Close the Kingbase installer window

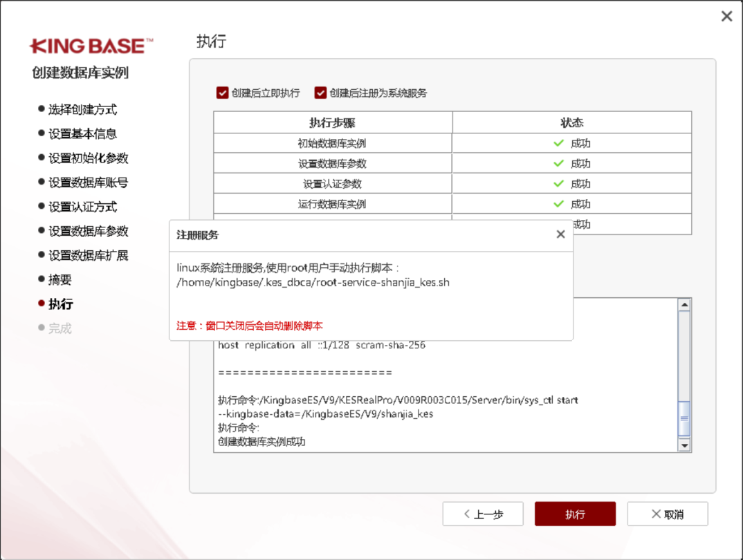726,17
